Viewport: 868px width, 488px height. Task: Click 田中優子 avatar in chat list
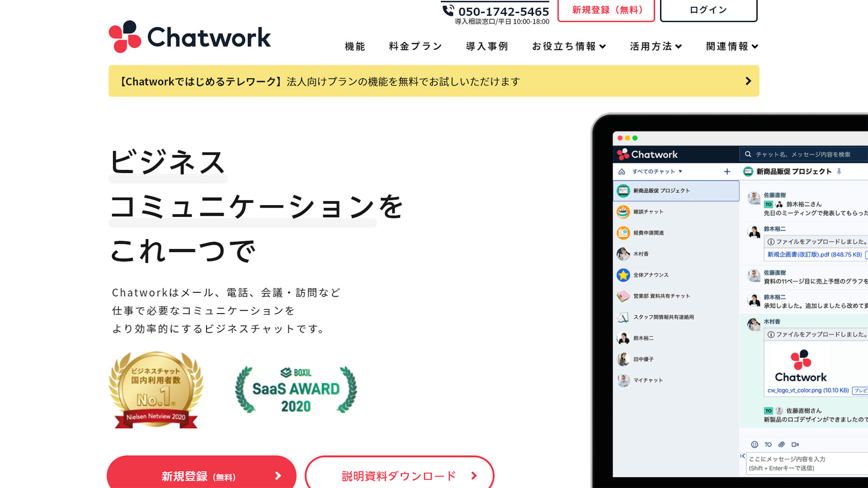(x=623, y=359)
